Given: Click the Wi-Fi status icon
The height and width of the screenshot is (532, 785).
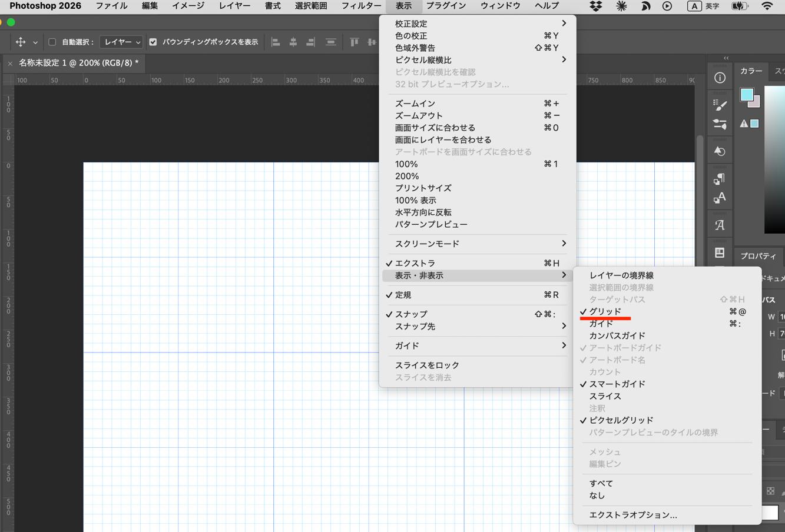Looking at the screenshot, I should tap(767, 6).
